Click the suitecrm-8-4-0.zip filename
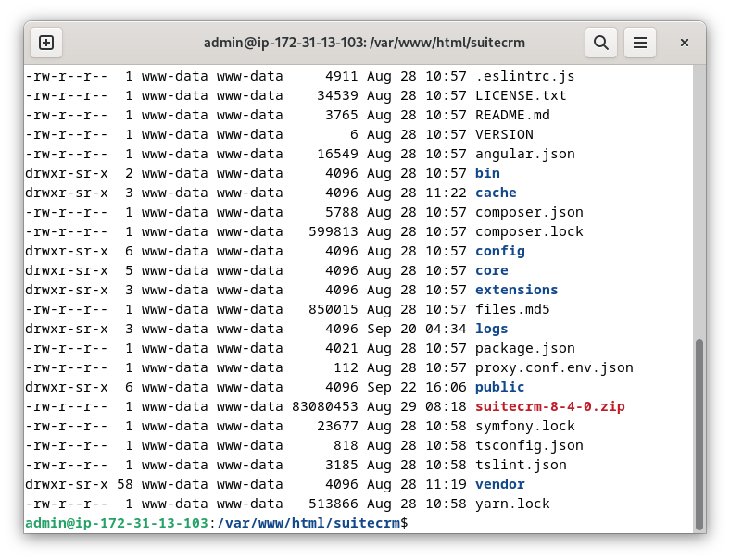The height and width of the screenshot is (560, 730). (x=550, y=406)
